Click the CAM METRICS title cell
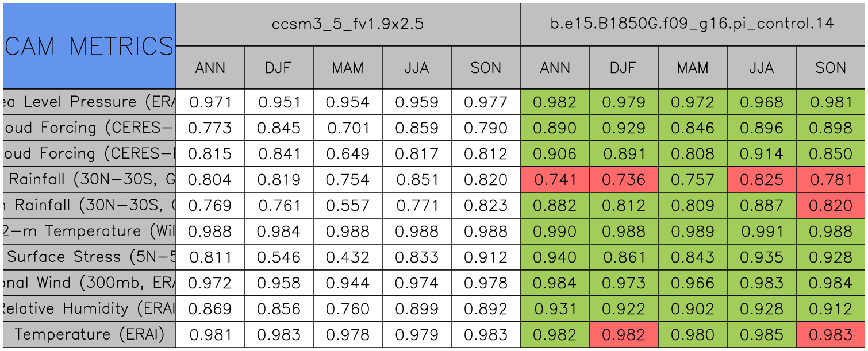Image resolution: width=868 pixels, height=351 pixels. (89, 46)
